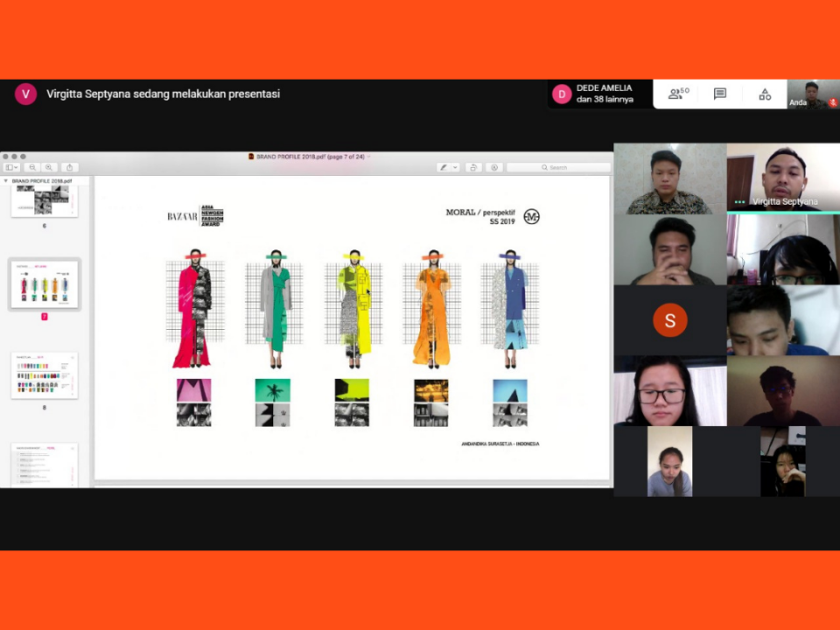Image resolution: width=840 pixels, height=630 pixels.
Task: Open the participants list showing 50 people
Action: [678, 94]
